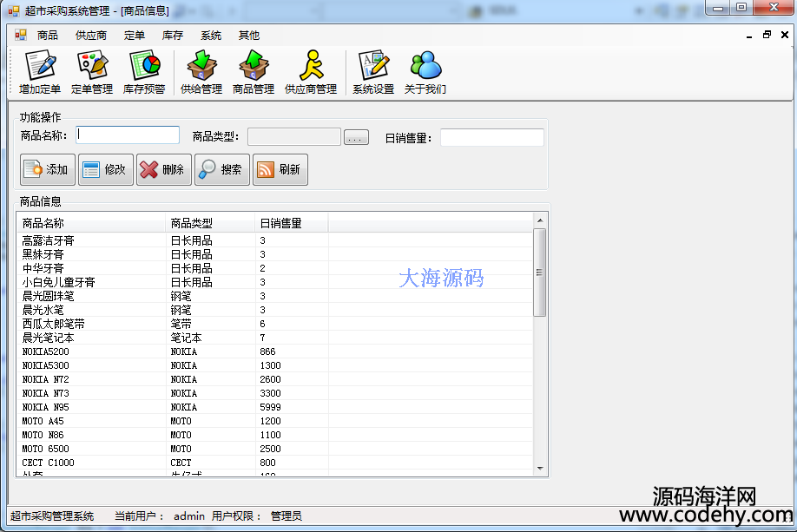Image resolution: width=797 pixels, height=532 pixels.
Task: Open 定单管理 (Order Management) from toolbar
Action: click(92, 72)
